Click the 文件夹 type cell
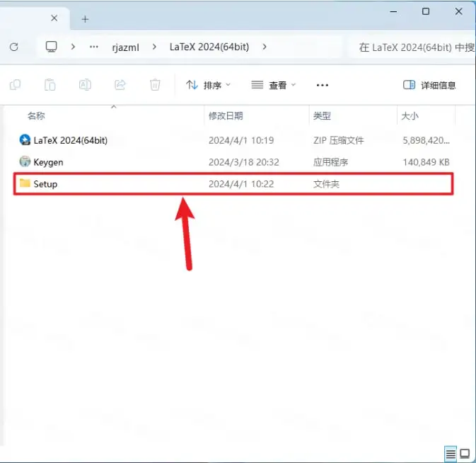This screenshot has height=463, width=476. (326, 184)
